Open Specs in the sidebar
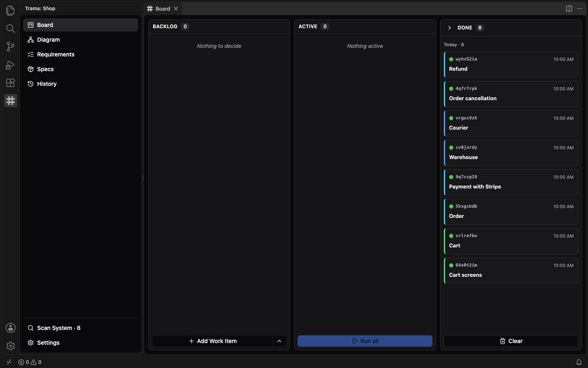588x368 pixels. [80, 69]
